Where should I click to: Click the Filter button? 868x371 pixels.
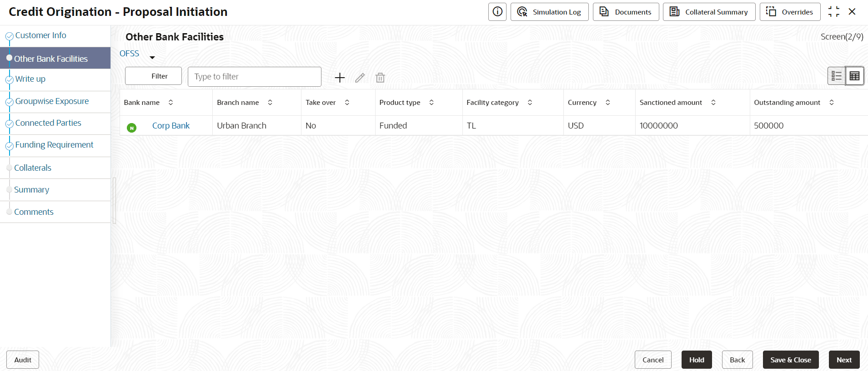tap(153, 76)
